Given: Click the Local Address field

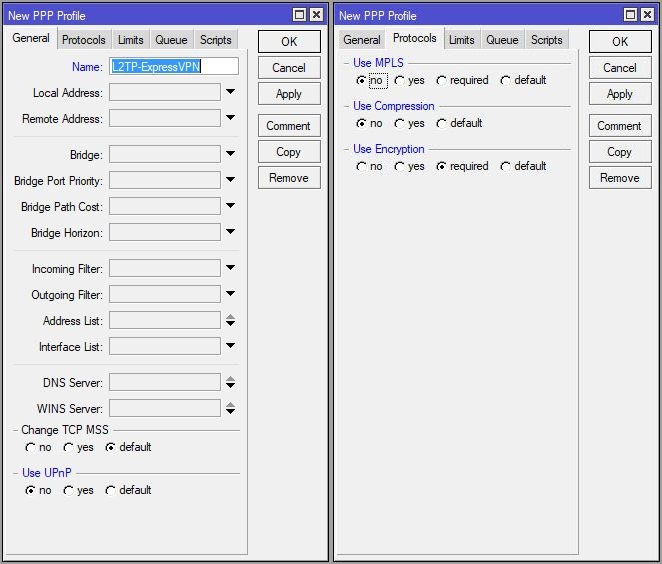Looking at the screenshot, I should tap(165, 92).
